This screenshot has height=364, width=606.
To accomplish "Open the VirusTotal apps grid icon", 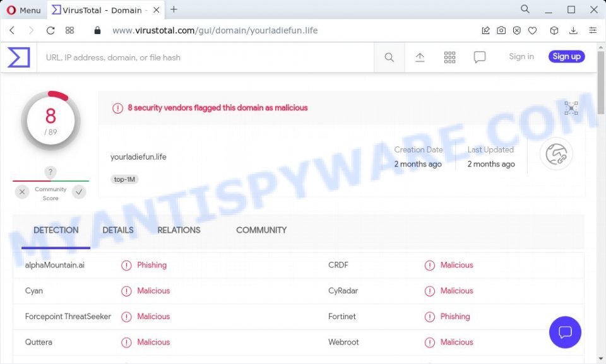I will click(x=449, y=57).
